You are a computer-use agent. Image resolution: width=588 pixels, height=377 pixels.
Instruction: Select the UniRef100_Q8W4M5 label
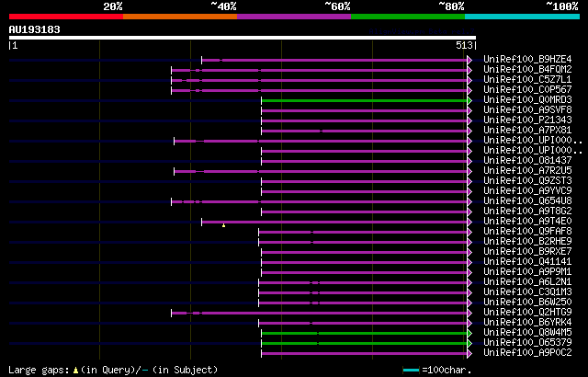(527, 333)
